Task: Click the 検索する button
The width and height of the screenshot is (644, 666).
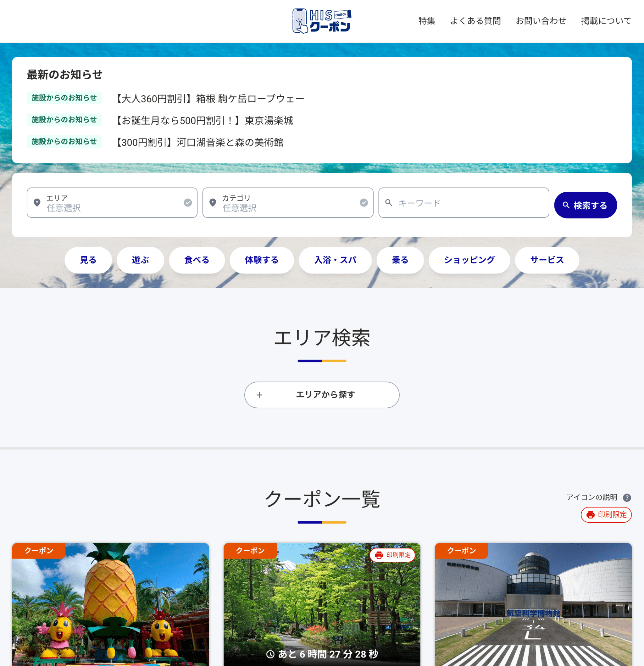Action: [585, 205]
